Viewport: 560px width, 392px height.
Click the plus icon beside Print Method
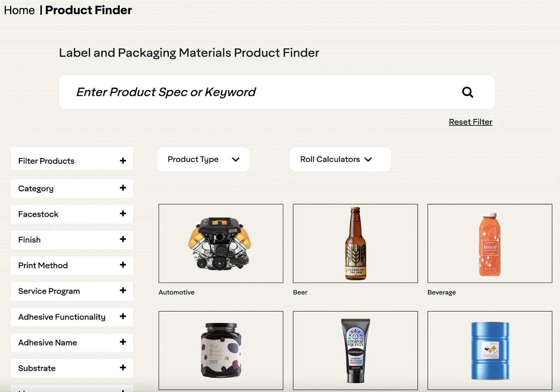[122, 265]
